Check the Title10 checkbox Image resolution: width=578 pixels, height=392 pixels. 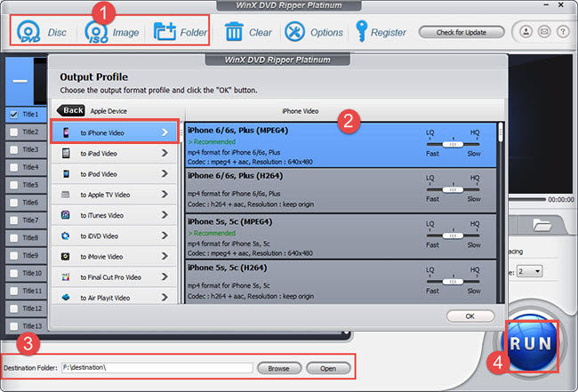coord(14,274)
